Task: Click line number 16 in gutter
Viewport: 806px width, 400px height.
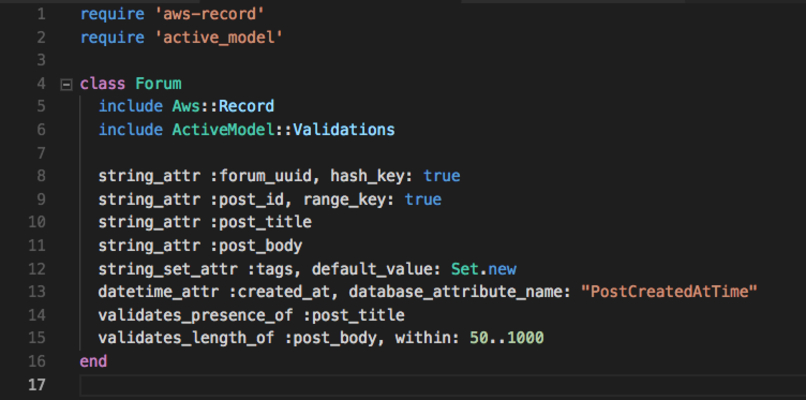Action: point(36,361)
